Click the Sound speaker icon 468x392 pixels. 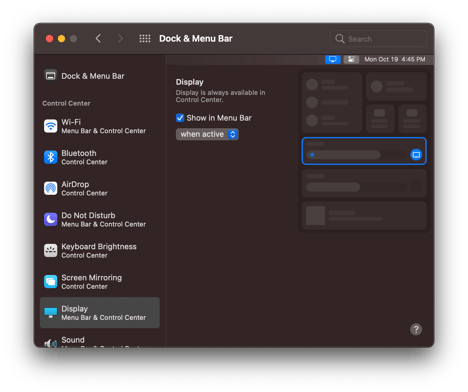[x=51, y=343]
